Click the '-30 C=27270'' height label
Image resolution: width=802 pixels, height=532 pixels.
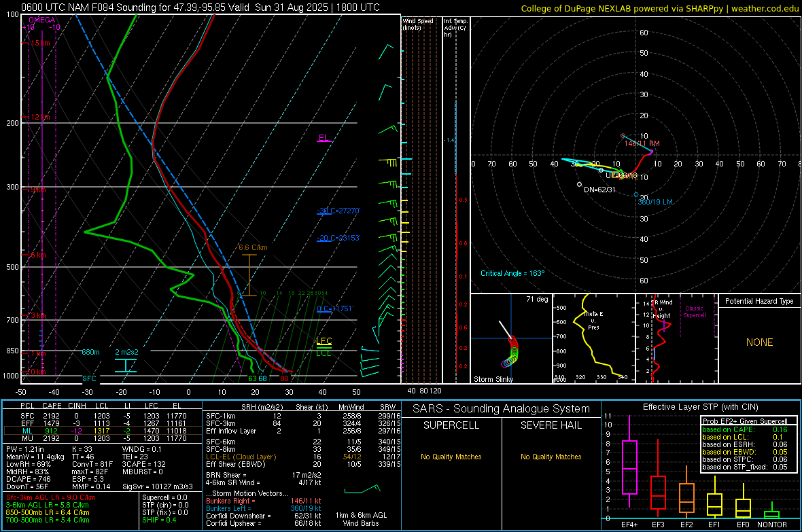338,210
